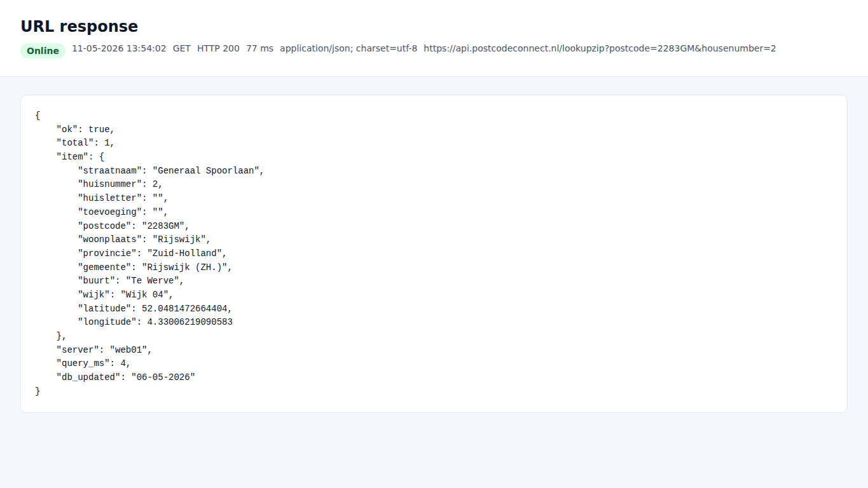868x488 pixels.
Task: Click the timestamp 11-05-2026 13:54:02
Action: [119, 48]
